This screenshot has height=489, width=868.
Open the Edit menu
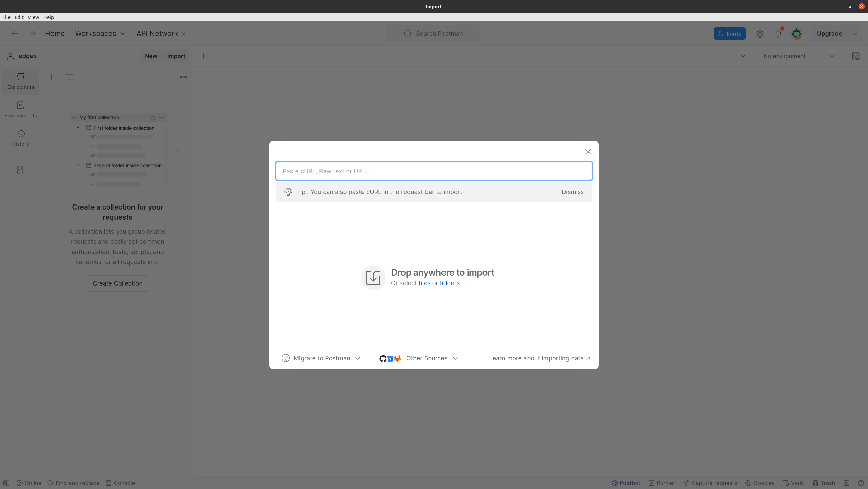coord(19,17)
